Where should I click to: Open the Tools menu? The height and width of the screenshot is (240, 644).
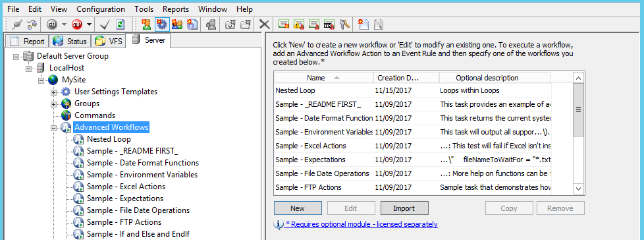tap(144, 9)
